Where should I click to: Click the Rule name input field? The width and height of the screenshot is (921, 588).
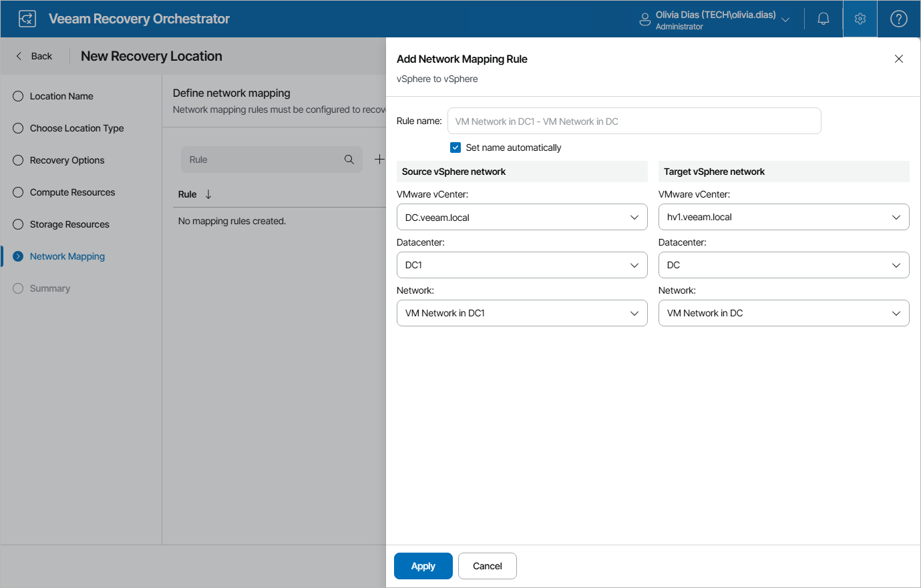coord(634,121)
